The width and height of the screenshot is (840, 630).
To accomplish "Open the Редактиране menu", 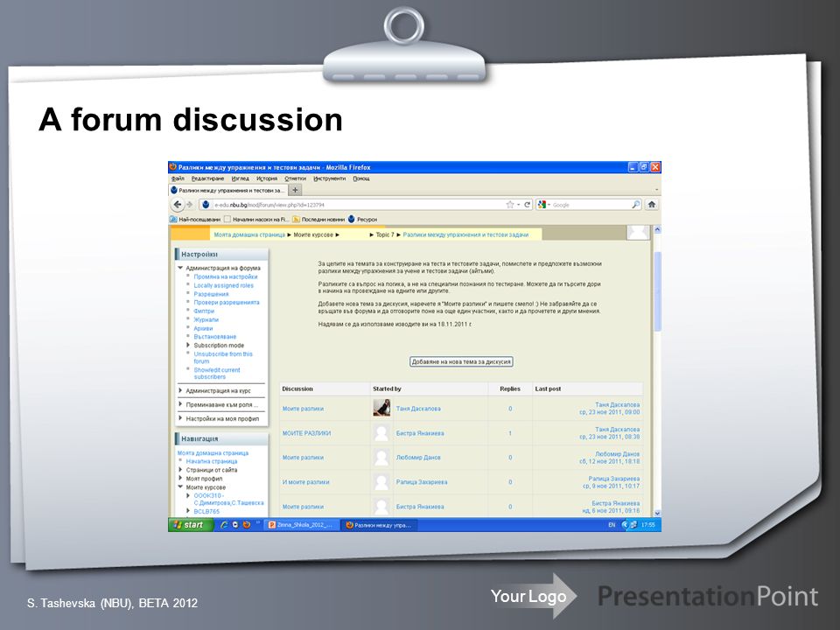I will pyautogui.click(x=208, y=178).
